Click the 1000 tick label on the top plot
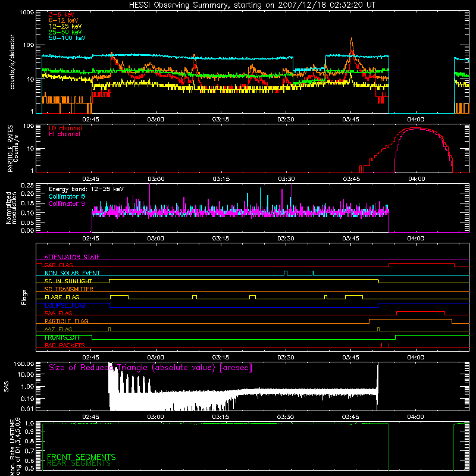The height and width of the screenshot is (476, 476). 26,12
